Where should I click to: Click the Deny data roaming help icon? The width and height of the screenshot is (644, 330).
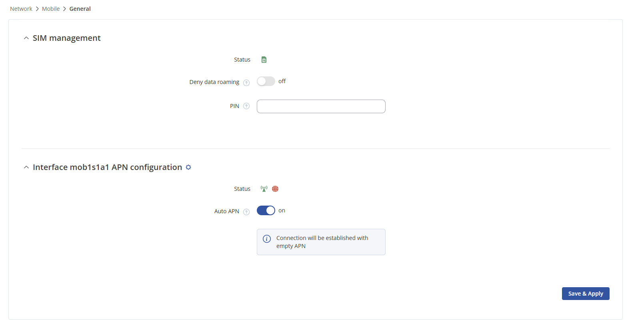click(x=246, y=83)
